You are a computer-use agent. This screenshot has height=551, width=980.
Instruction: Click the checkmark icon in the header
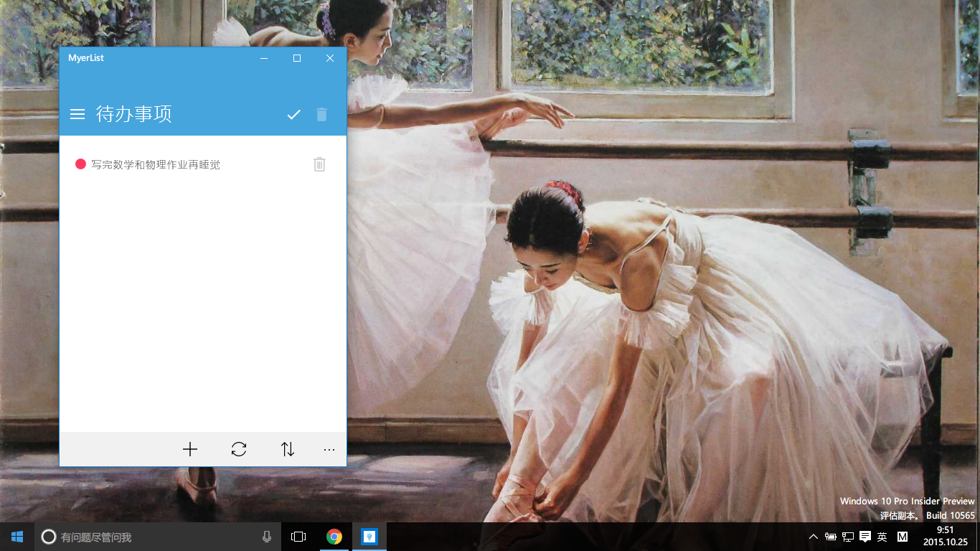pos(293,114)
